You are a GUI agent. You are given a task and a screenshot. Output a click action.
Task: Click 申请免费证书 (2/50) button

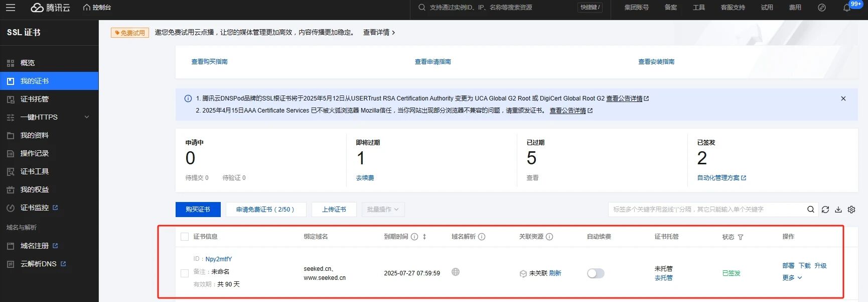tap(266, 210)
